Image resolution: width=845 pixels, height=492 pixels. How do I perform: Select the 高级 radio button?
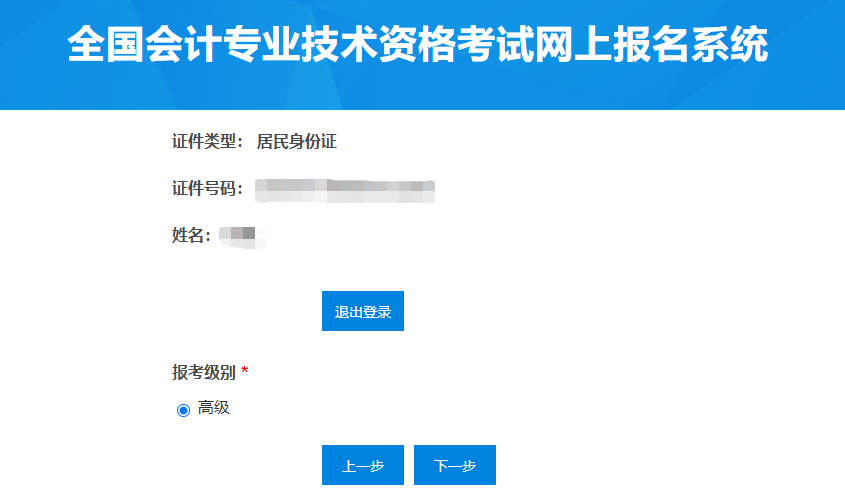pos(183,409)
